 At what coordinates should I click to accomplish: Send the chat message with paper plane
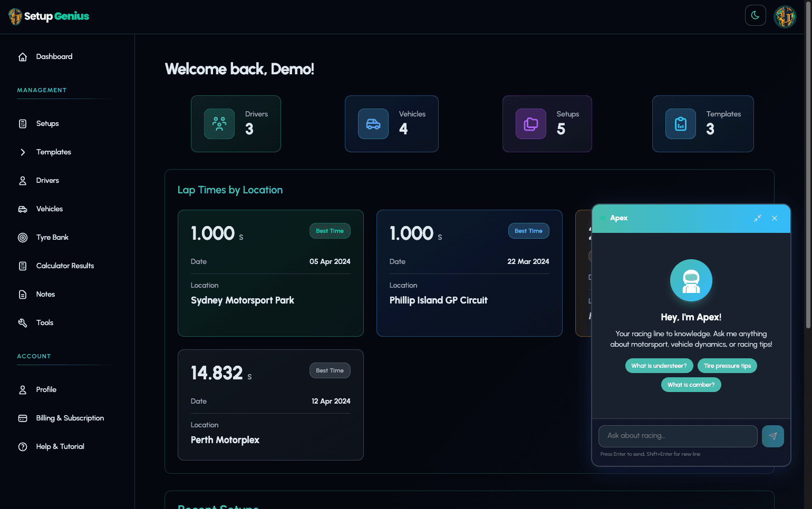click(x=773, y=436)
